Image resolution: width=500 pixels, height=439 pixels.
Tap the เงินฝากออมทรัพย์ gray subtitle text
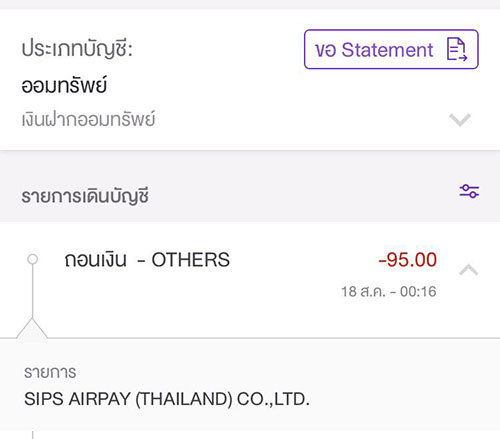click(88, 119)
